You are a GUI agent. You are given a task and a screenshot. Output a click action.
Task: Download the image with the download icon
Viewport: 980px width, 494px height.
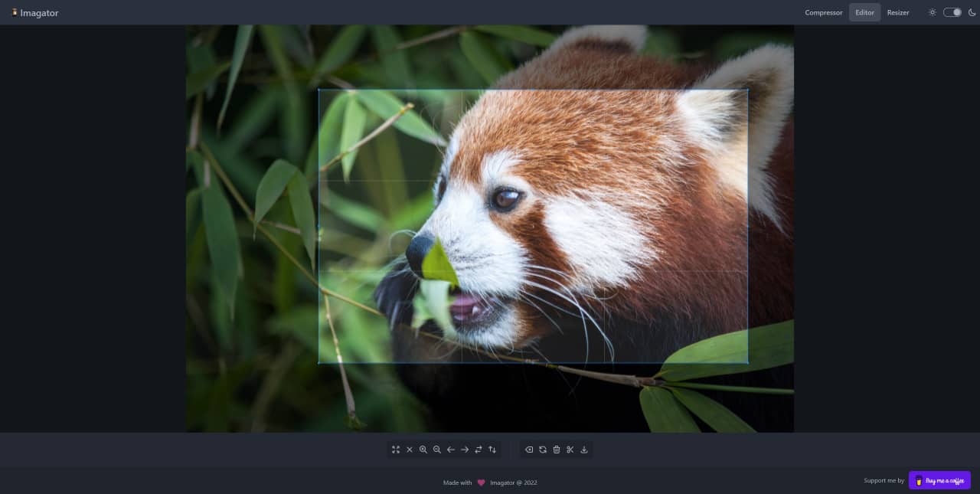584,450
